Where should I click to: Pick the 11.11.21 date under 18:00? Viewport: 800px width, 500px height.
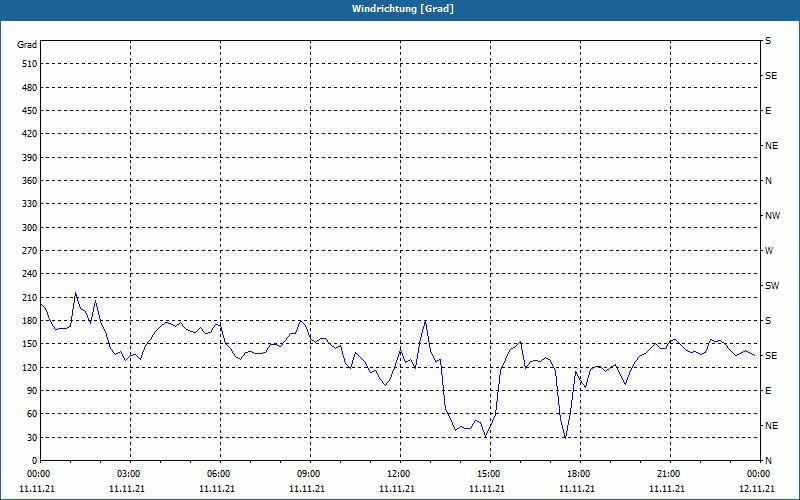pos(577,489)
